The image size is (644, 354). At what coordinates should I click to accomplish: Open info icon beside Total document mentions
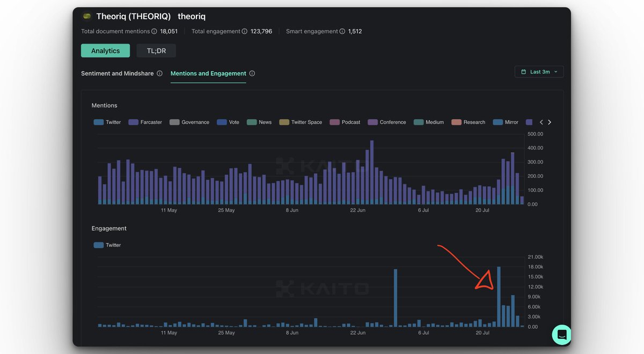point(154,32)
